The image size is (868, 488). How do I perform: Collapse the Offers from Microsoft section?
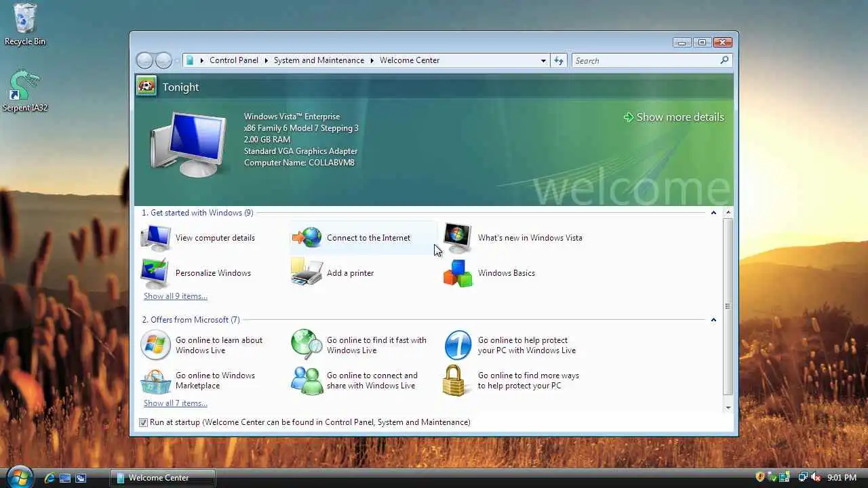[713, 320]
